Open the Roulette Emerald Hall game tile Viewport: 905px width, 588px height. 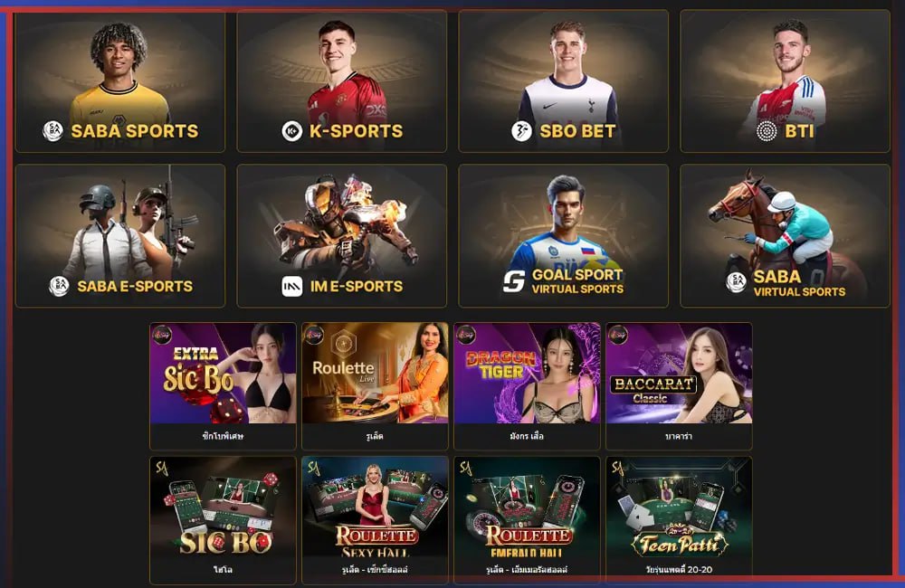[x=527, y=520]
